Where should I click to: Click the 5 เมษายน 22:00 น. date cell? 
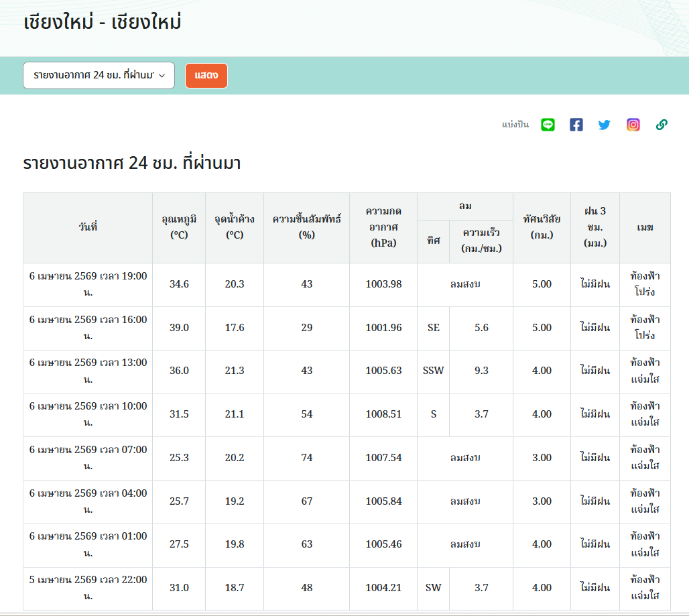88,588
